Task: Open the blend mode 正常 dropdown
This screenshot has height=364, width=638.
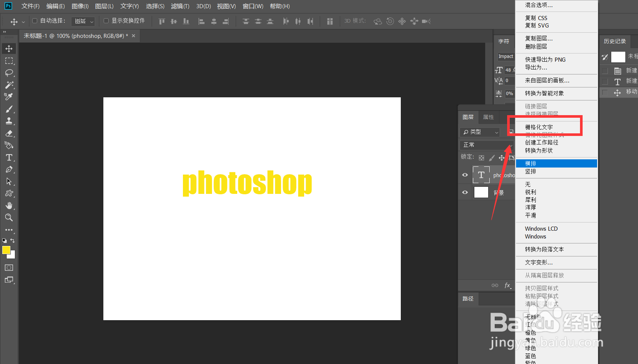Action: point(486,145)
